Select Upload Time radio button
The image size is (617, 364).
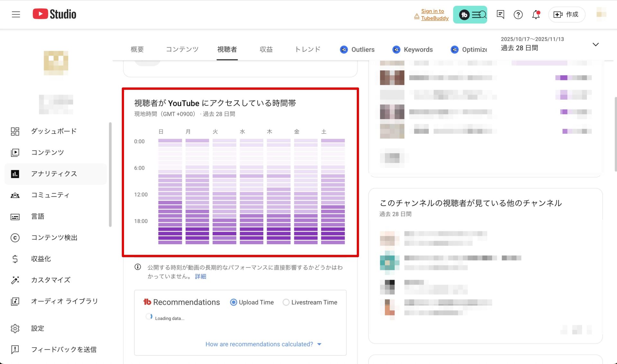click(234, 302)
